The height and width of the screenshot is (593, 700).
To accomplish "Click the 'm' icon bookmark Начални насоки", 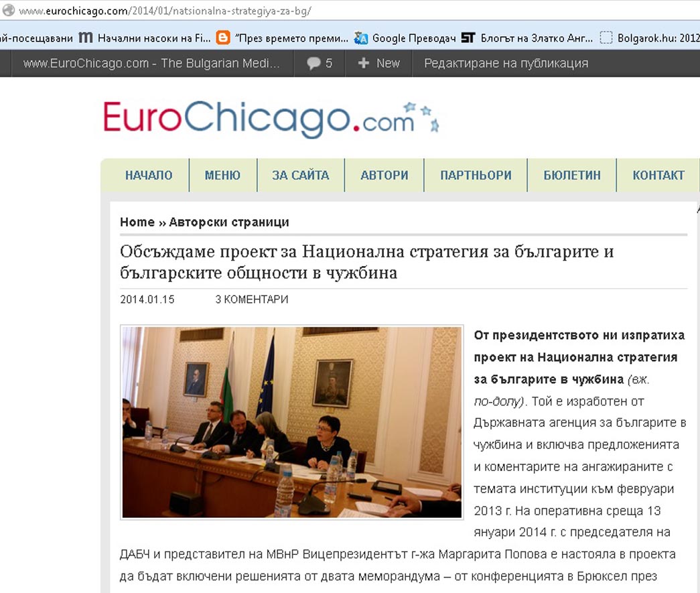I will tap(85, 38).
